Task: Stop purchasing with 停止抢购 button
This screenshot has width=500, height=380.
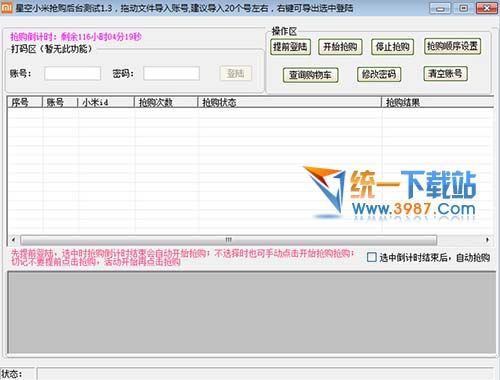Action: click(x=393, y=47)
